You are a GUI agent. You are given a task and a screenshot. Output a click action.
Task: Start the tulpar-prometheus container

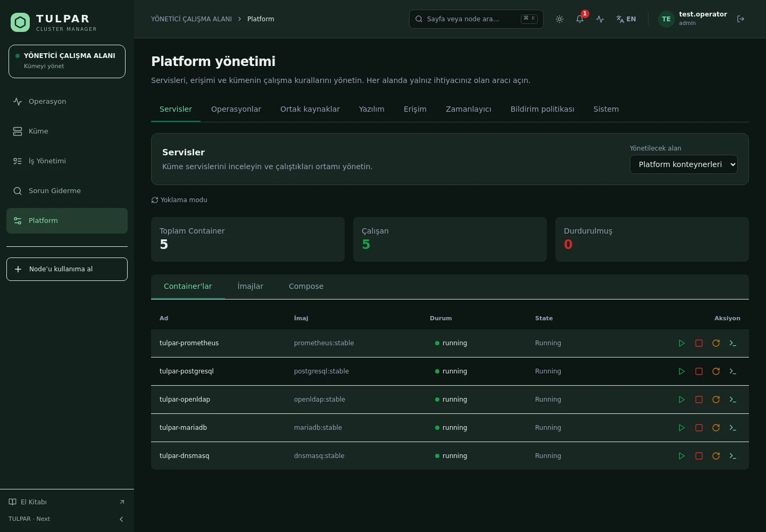(x=681, y=343)
